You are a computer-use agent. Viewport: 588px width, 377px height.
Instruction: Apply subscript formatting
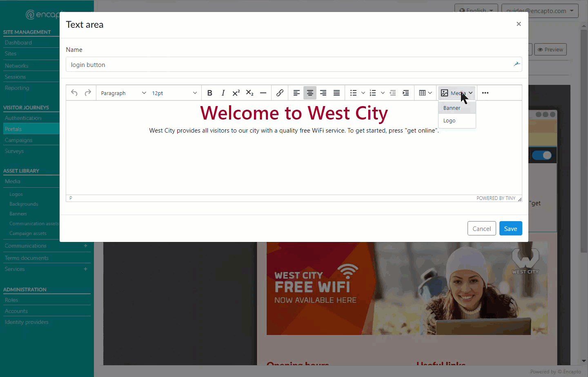[249, 93]
